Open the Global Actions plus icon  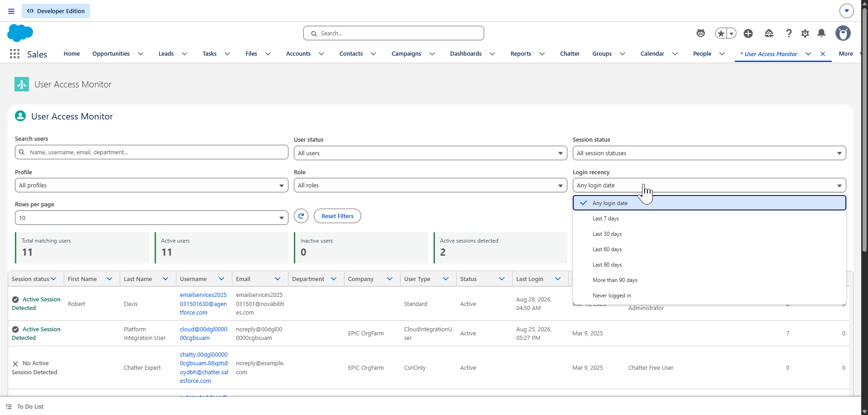pos(748,33)
